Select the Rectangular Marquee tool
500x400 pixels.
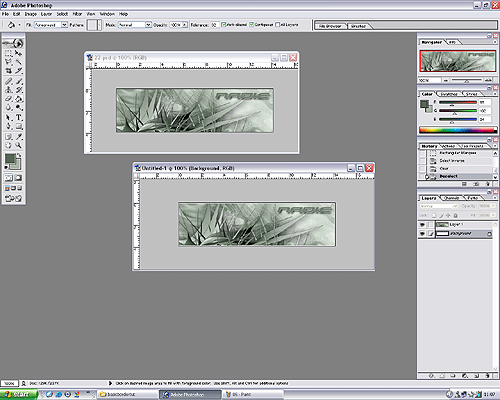tap(9, 53)
